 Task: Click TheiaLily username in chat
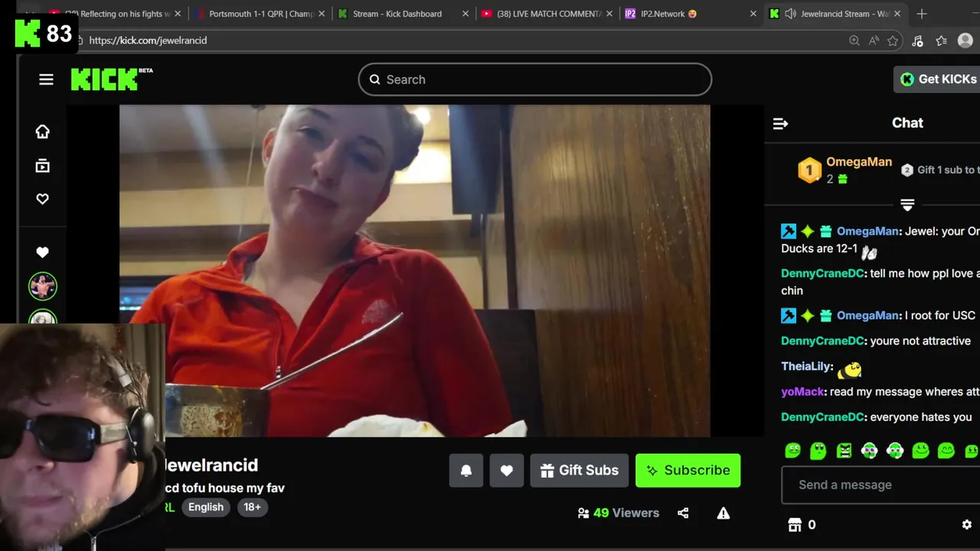(x=807, y=367)
